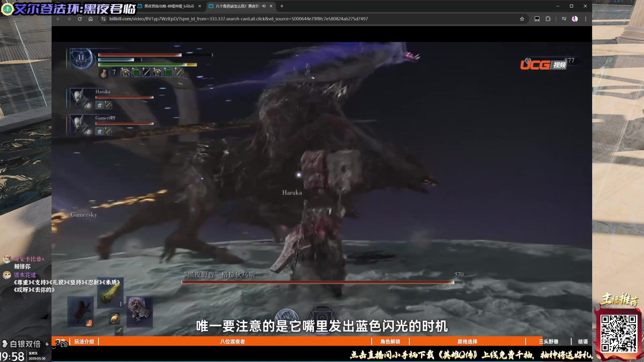Close the 黑夜君临攻略 tab

[200, 6]
